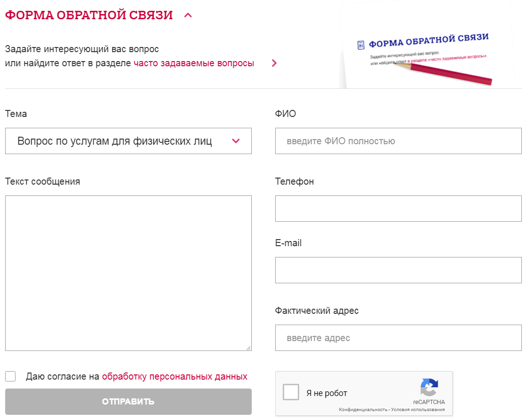Select the E-mail input field
This screenshot has height=420, width=527.
pyautogui.click(x=398, y=270)
